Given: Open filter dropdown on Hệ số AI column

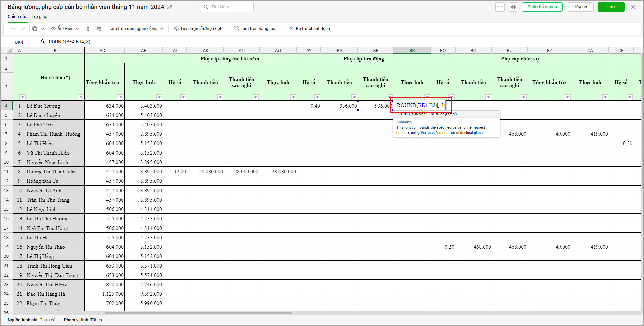Looking at the screenshot, I should point(183,97).
